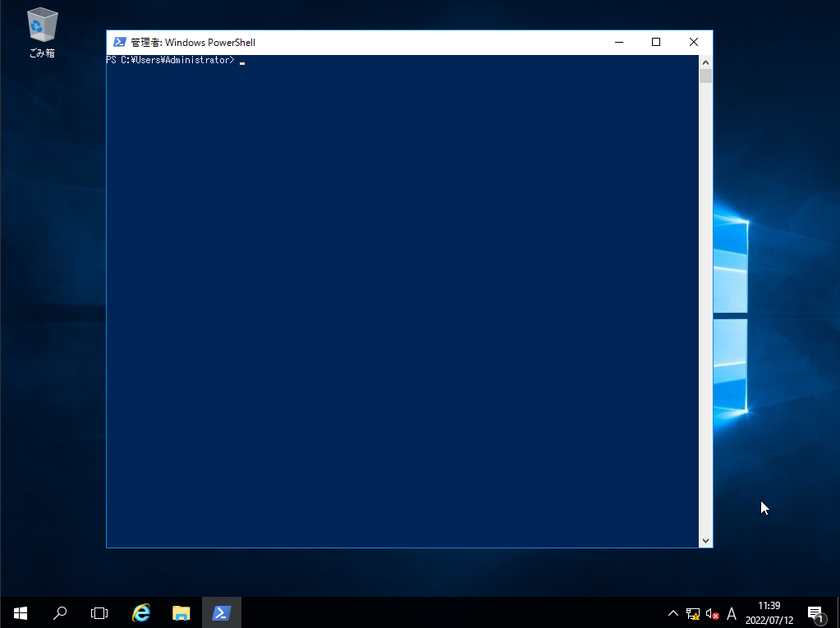
Task: Open the Windows Start menu
Action: tap(21, 612)
